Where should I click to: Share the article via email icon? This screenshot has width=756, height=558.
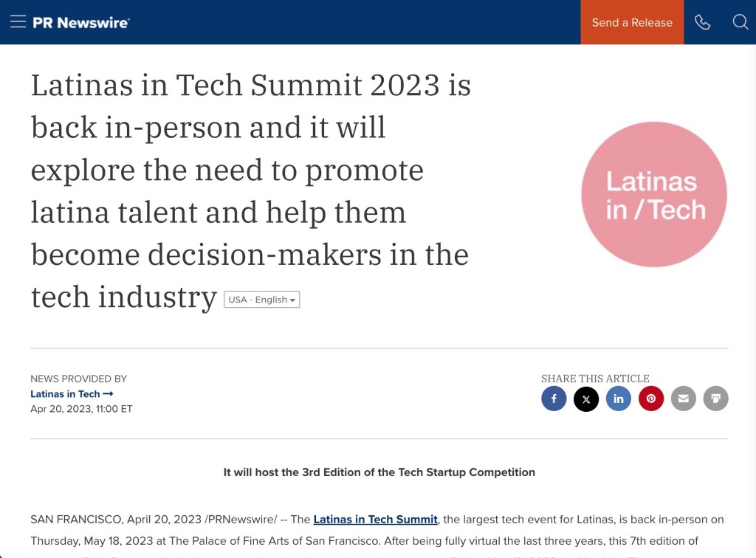[684, 399]
